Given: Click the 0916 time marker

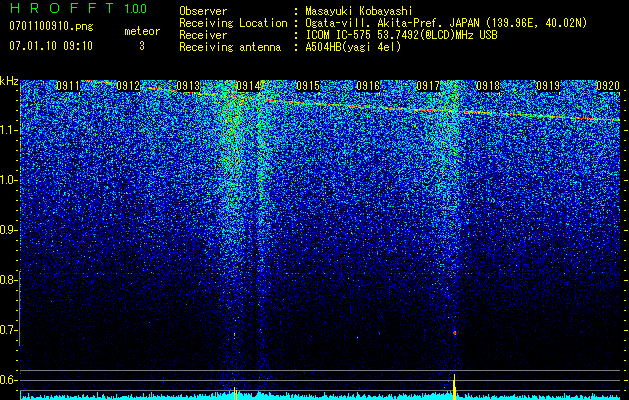Looking at the screenshot, I should (x=367, y=86).
